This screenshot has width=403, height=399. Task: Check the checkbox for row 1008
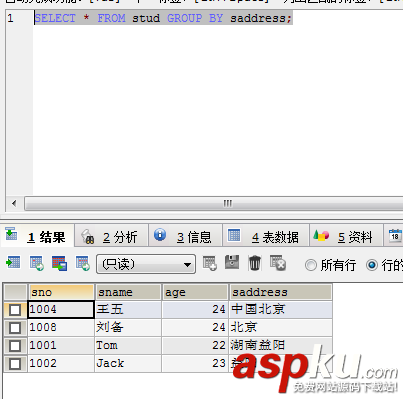(x=15, y=328)
